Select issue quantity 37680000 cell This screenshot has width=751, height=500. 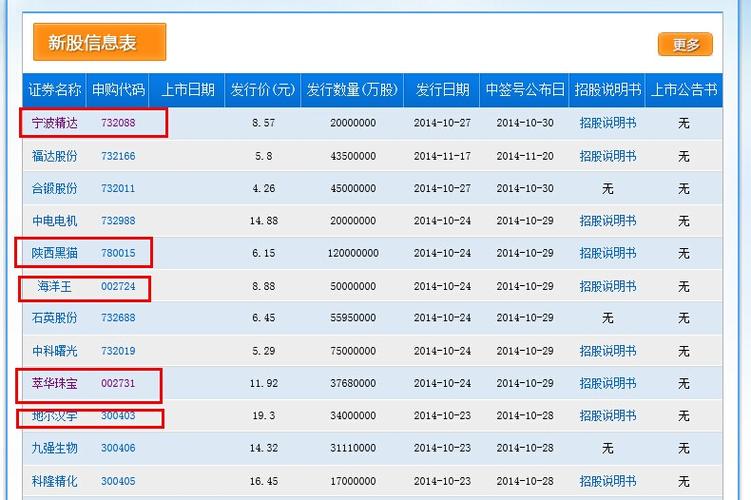tap(353, 383)
